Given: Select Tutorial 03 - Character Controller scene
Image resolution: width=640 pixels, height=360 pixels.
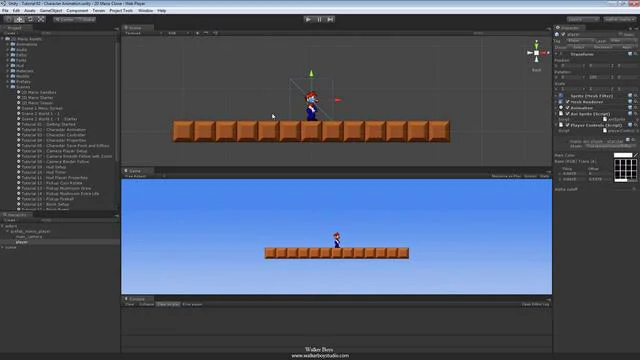Looking at the screenshot, I should 53,135.
